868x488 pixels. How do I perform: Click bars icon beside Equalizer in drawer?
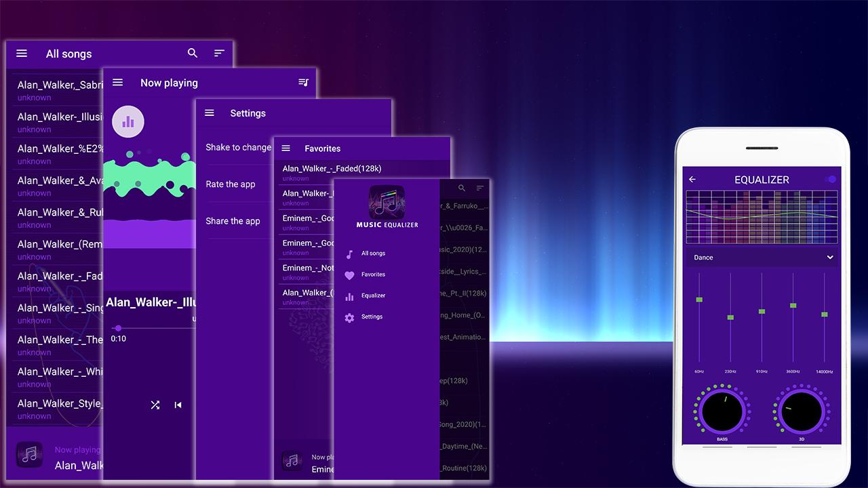(349, 296)
